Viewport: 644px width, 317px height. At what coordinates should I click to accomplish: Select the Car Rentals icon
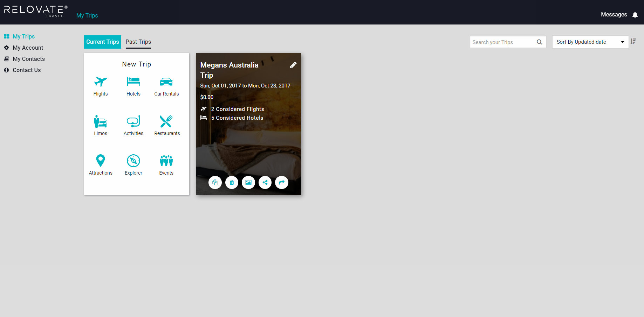[x=166, y=82]
